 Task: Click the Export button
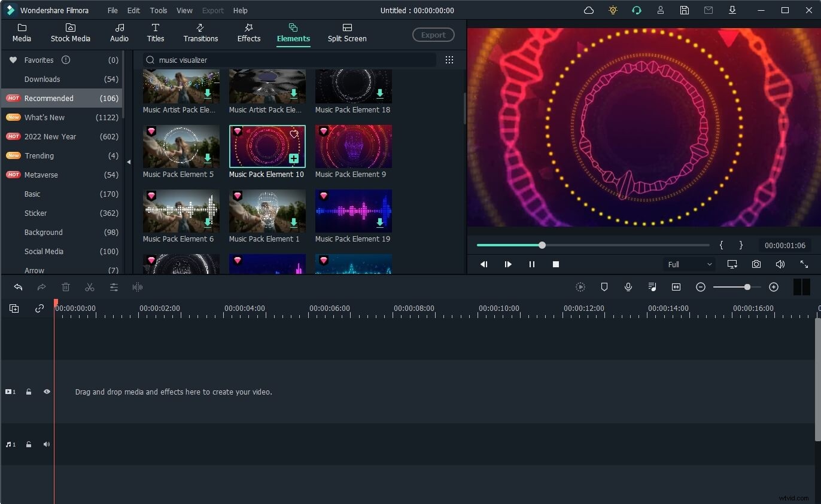[x=433, y=35]
